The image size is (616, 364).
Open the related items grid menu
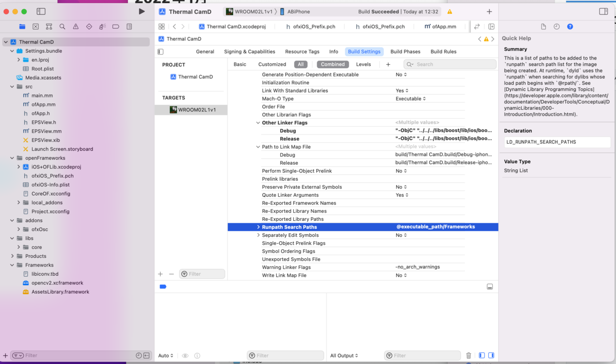[161, 26]
